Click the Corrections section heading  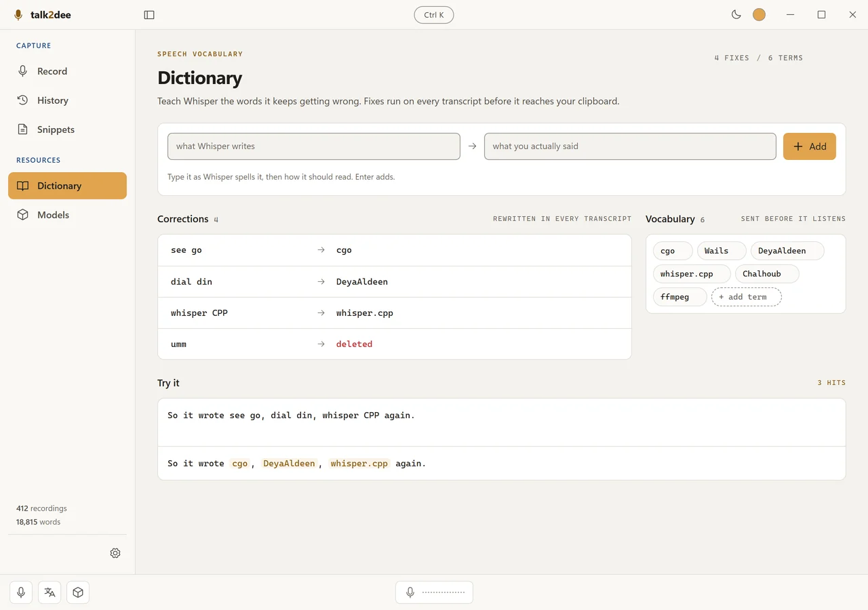tap(183, 219)
